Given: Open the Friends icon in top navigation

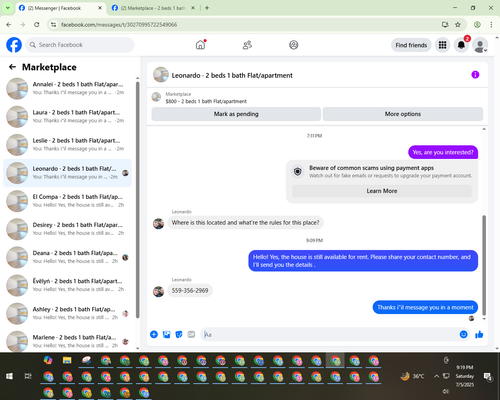Looking at the screenshot, I should pos(247,45).
